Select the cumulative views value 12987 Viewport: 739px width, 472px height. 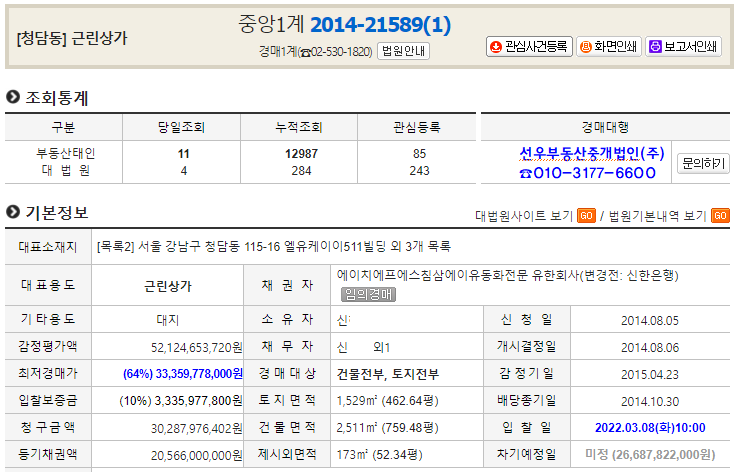[x=301, y=154]
